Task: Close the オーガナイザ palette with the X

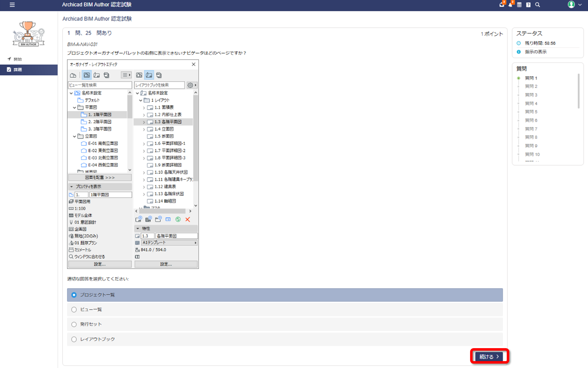Action: tap(193, 64)
